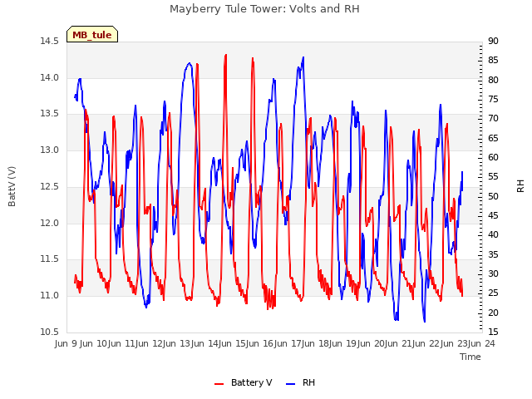Click the Jun 10 date label
The width and height of the screenshot is (532, 399).
(x=94, y=343)
